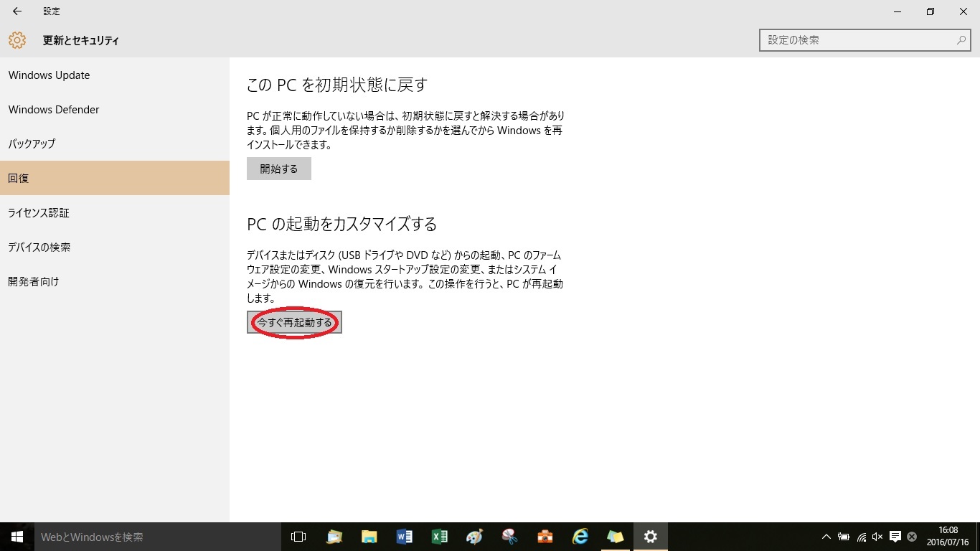Open the orange toolbox icon on taskbar

545,537
